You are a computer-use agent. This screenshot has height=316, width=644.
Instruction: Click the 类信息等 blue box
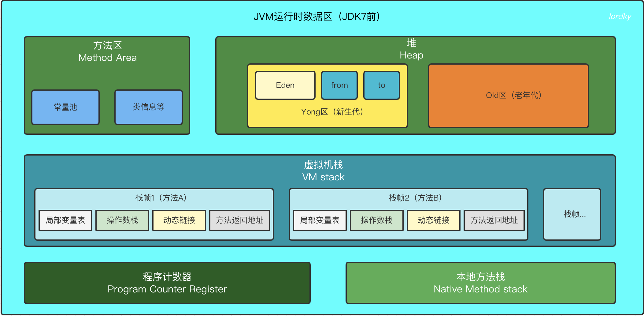click(149, 107)
